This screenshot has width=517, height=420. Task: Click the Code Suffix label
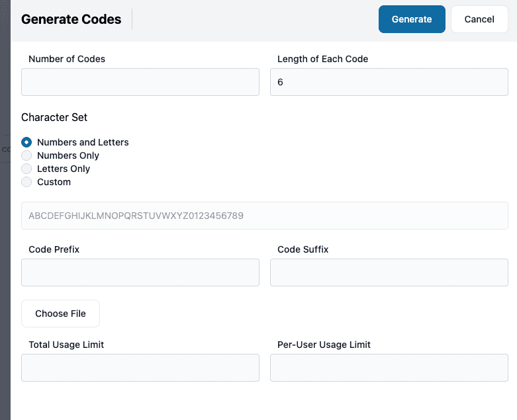coord(303,249)
